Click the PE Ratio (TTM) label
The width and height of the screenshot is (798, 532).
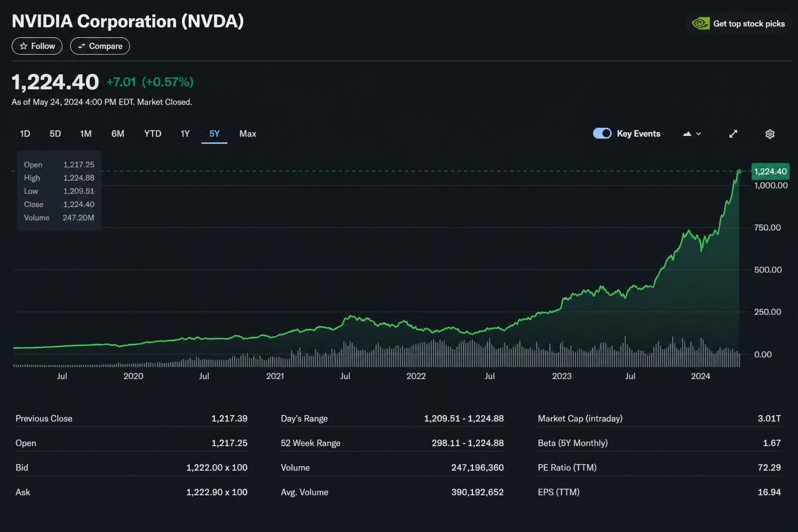tap(567, 468)
